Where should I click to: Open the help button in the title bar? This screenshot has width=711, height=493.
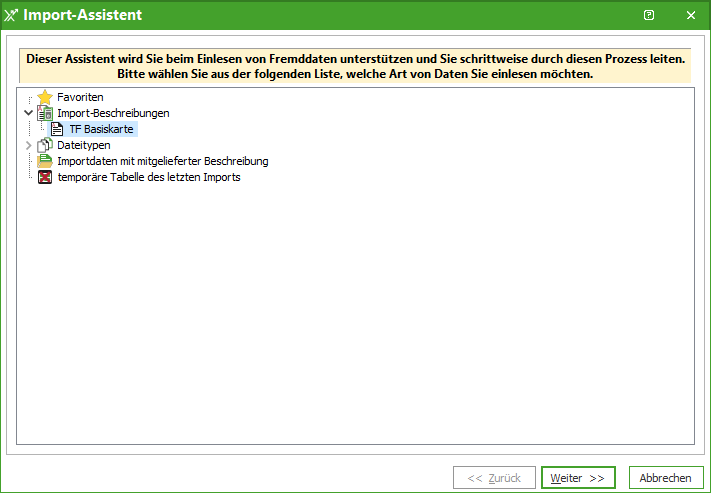[x=649, y=15]
